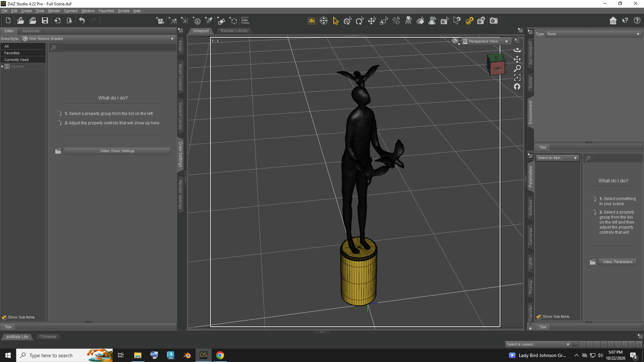This screenshot has width=644, height=362.
Task: Open the DrawStyle dropdown
Action: [99, 39]
